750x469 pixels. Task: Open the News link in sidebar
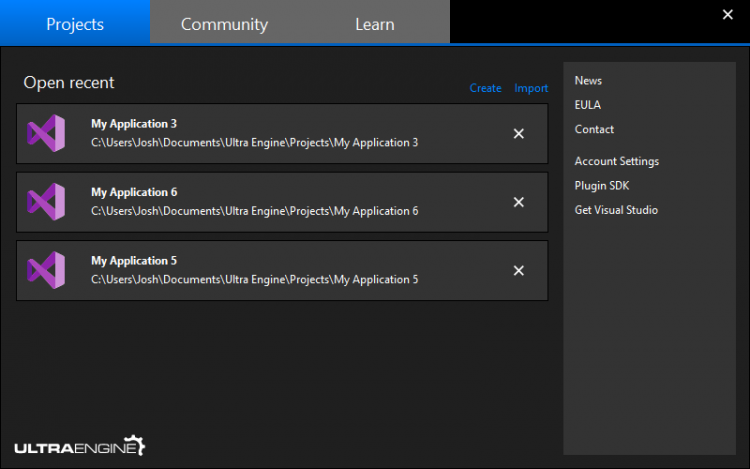pyautogui.click(x=588, y=81)
